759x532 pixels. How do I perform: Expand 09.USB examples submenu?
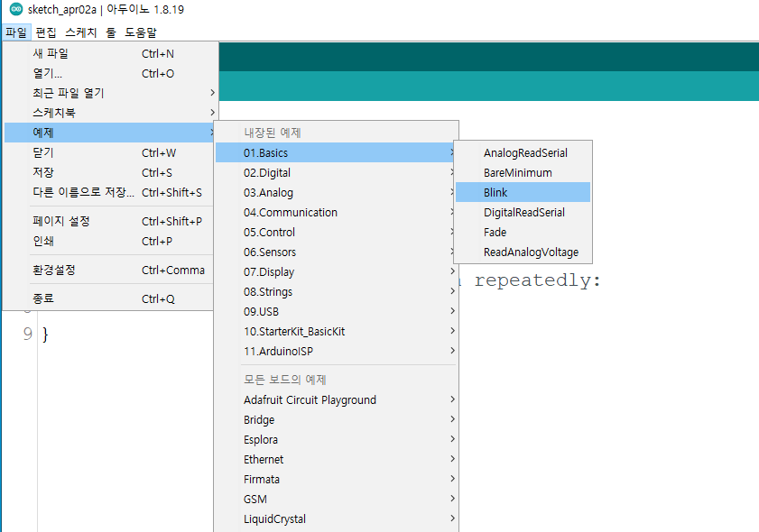(x=336, y=311)
